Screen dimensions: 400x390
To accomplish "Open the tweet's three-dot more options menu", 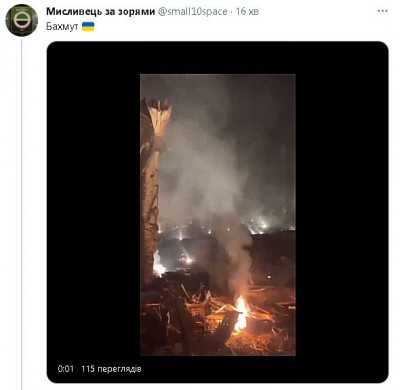I will (382, 11).
